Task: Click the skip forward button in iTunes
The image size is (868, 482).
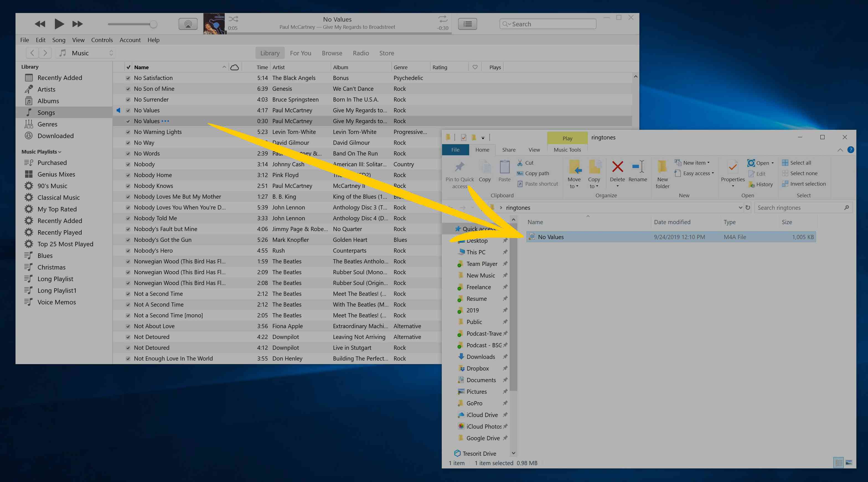Action: pos(77,24)
